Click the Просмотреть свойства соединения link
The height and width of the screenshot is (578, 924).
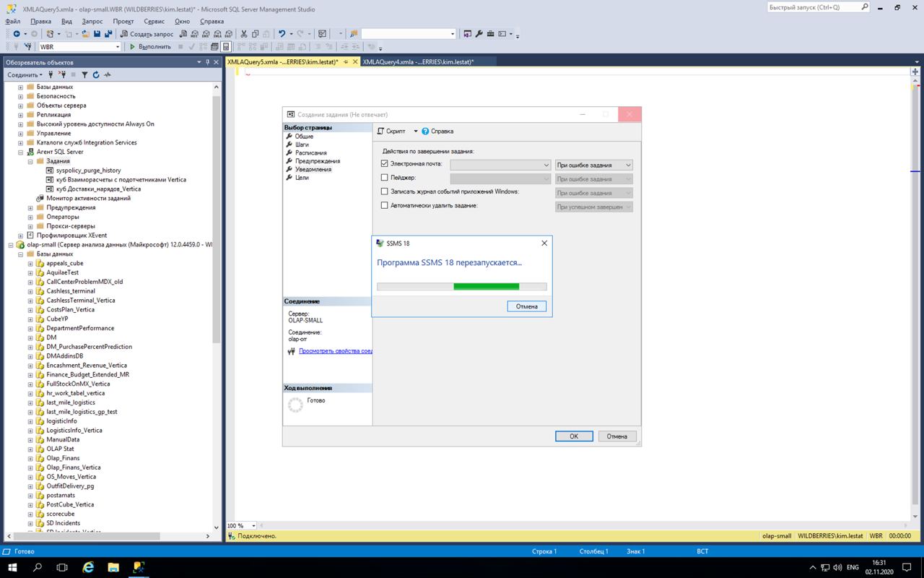click(336, 351)
